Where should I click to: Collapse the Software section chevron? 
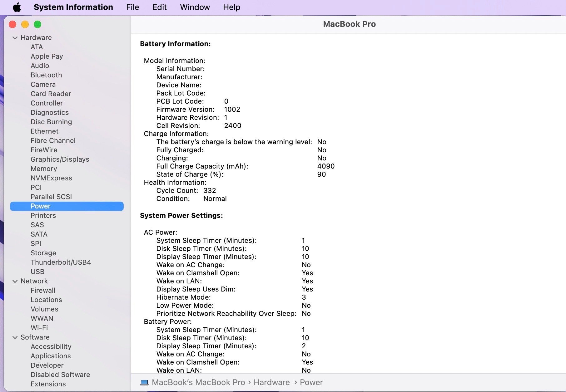pyautogui.click(x=15, y=337)
